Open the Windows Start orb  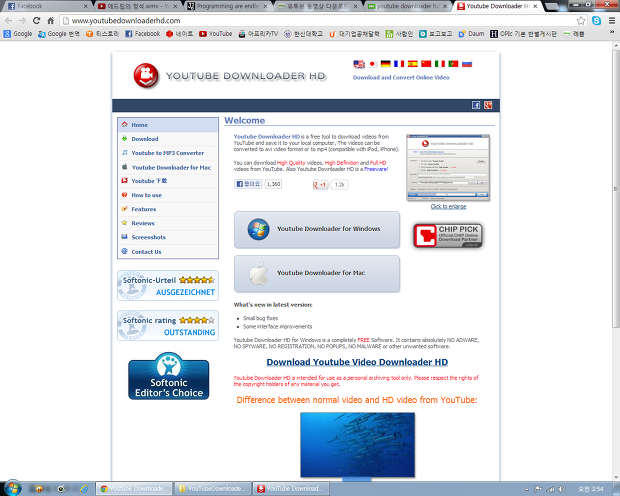tap(12, 488)
